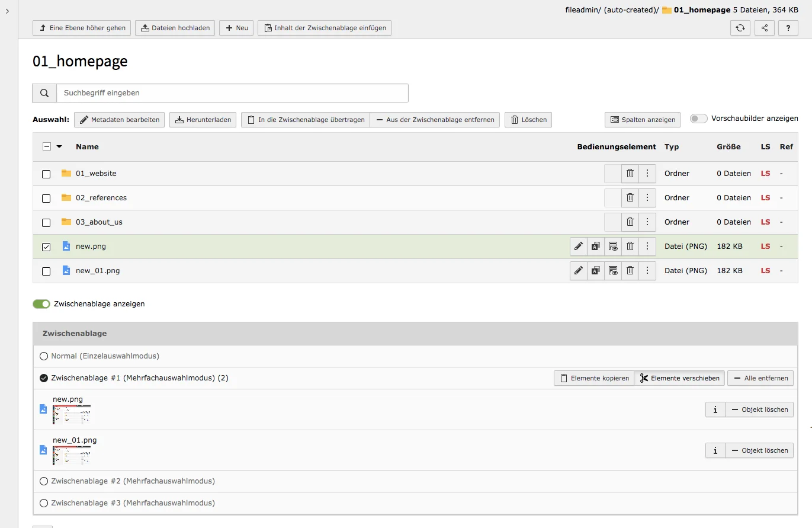Screen dimensions: 812x528
Task: Switch to Zwischenablage #2 mode
Action: [x=43, y=481]
